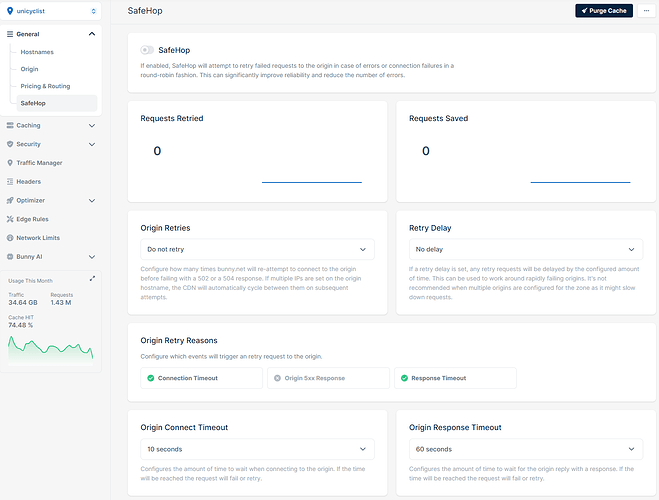Click the Optimizer rocket icon
The width and height of the screenshot is (659, 500).
click(10, 200)
